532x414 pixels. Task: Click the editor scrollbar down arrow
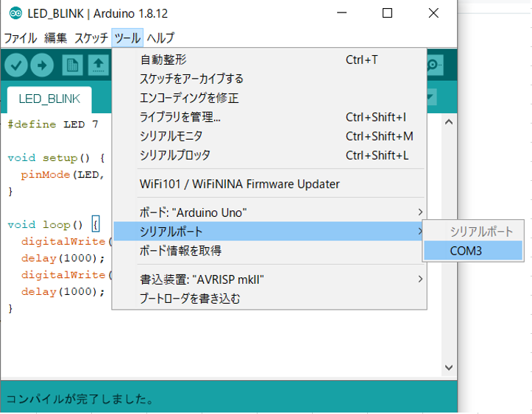coord(449,368)
